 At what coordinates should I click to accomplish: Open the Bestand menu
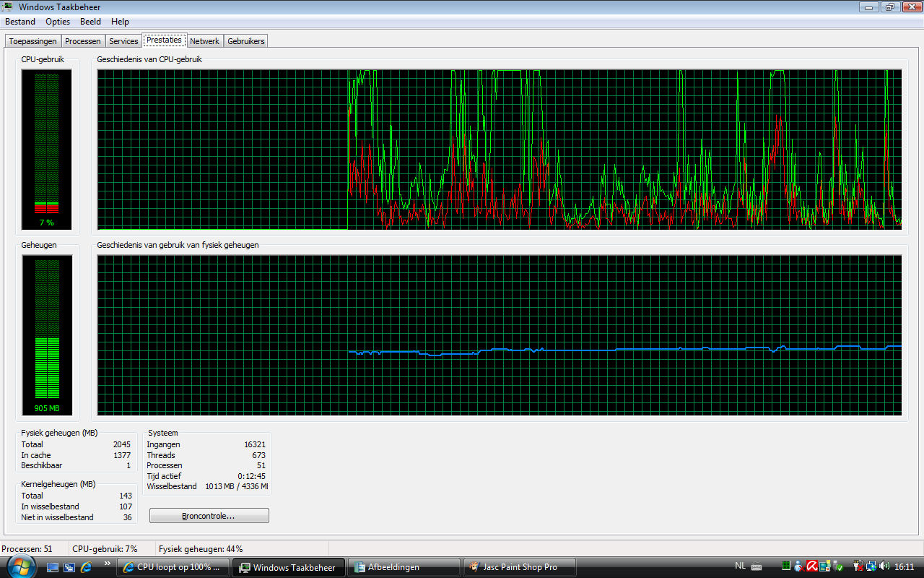pyautogui.click(x=20, y=22)
